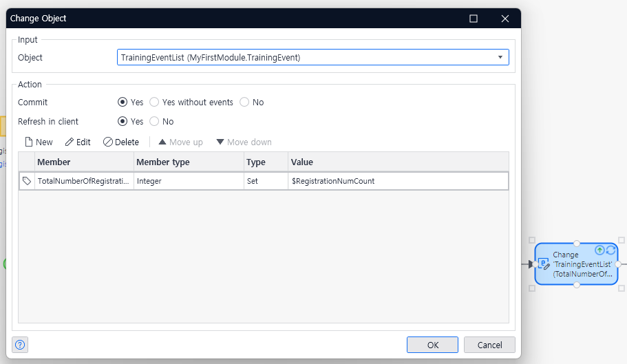The image size is (627, 364).
Task: Select Refresh in client No option
Action: coord(154,122)
